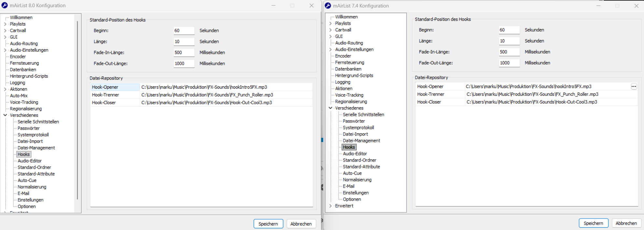
Task: Click the Beginn field in 8.0 window
Action: pyautogui.click(x=184, y=31)
